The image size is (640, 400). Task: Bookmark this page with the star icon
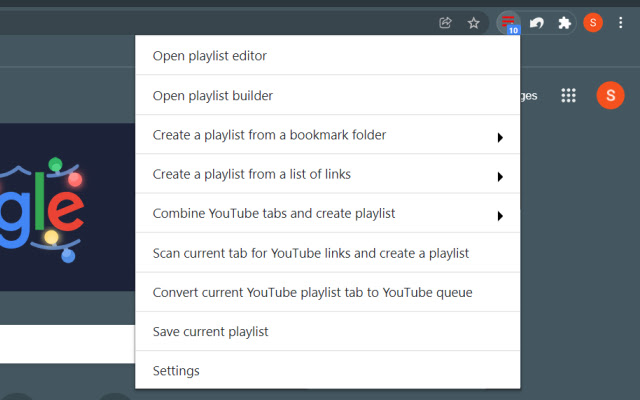(473, 23)
